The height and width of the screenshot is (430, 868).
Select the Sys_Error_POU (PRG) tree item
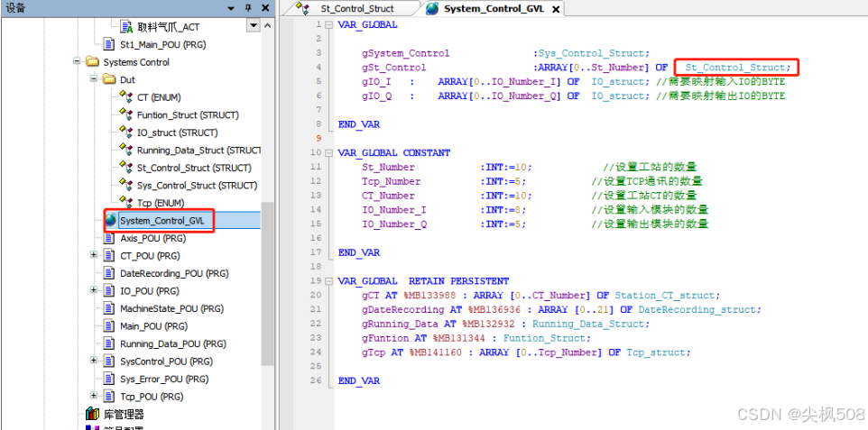coord(164,380)
